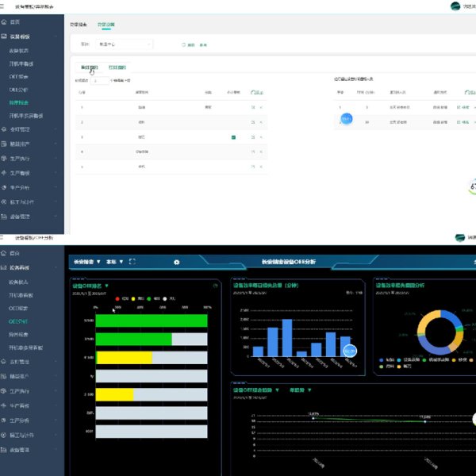Click the 首页 home icon in the lower sidebar
Screen dimensions: 476x476
point(5,252)
